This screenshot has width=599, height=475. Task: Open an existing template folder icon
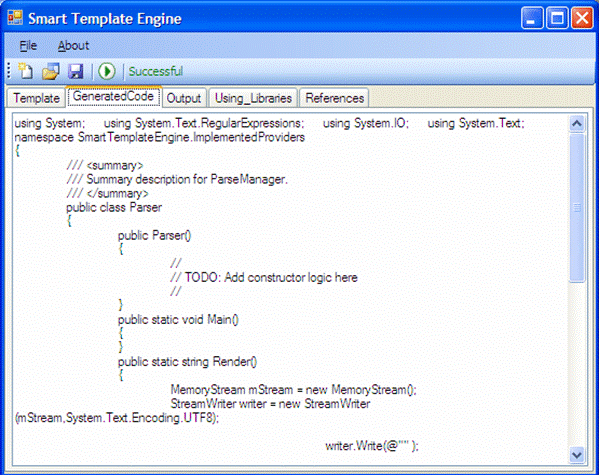(51, 71)
